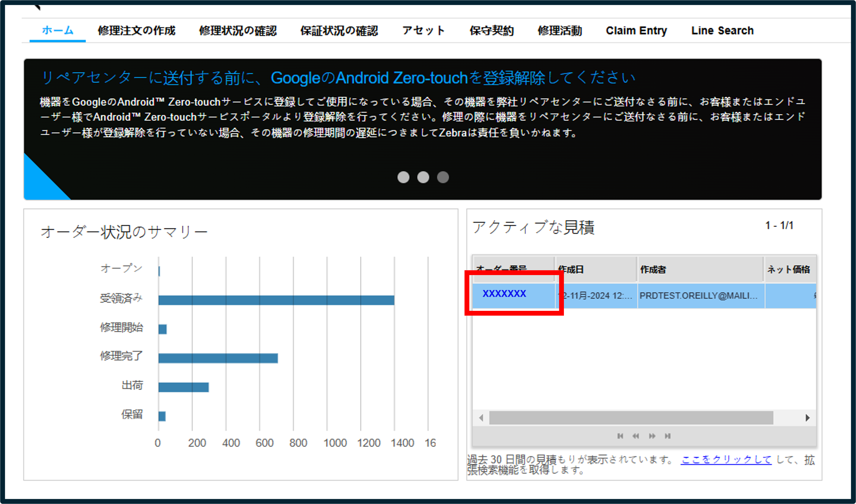
Task: Click the ここをクリックして link
Action: [x=726, y=460]
